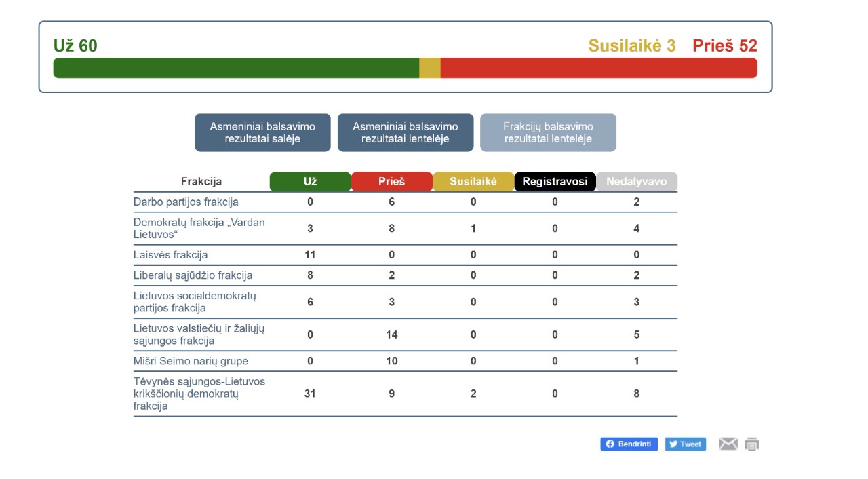Click the Frakcija column header
The height and width of the screenshot is (479, 868).
pos(201,181)
